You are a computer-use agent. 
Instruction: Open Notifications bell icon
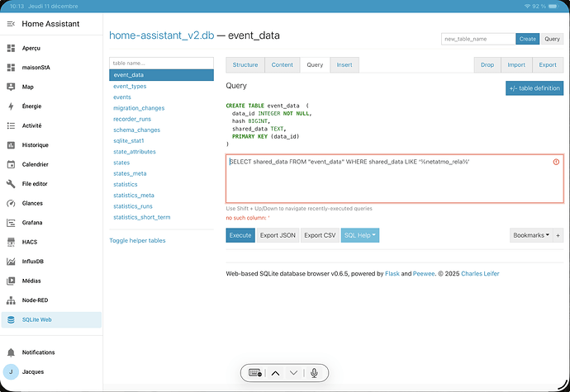11,352
